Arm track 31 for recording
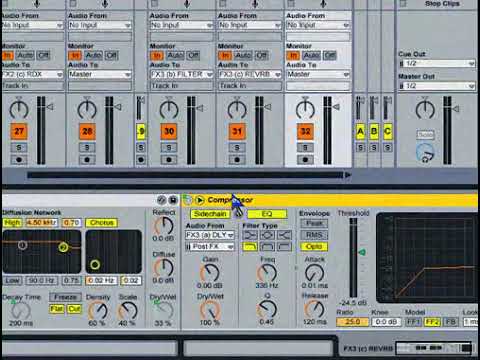Viewport: 480px width, 360px height. [237, 160]
